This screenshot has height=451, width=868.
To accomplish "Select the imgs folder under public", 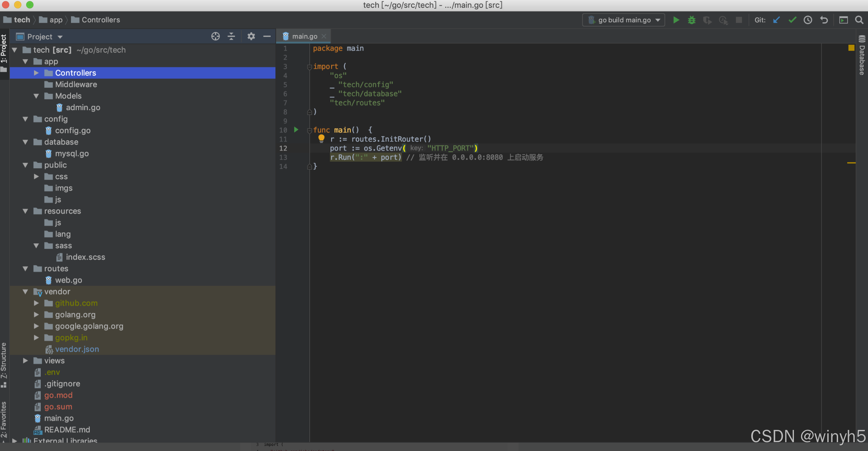I will tap(64, 188).
